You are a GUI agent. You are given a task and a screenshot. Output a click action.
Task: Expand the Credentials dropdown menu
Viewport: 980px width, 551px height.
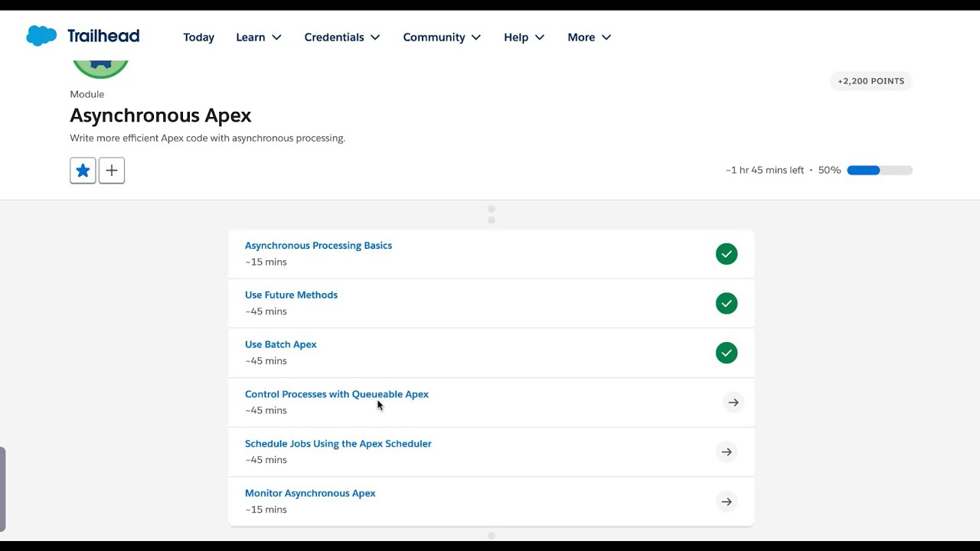click(342, 37)
